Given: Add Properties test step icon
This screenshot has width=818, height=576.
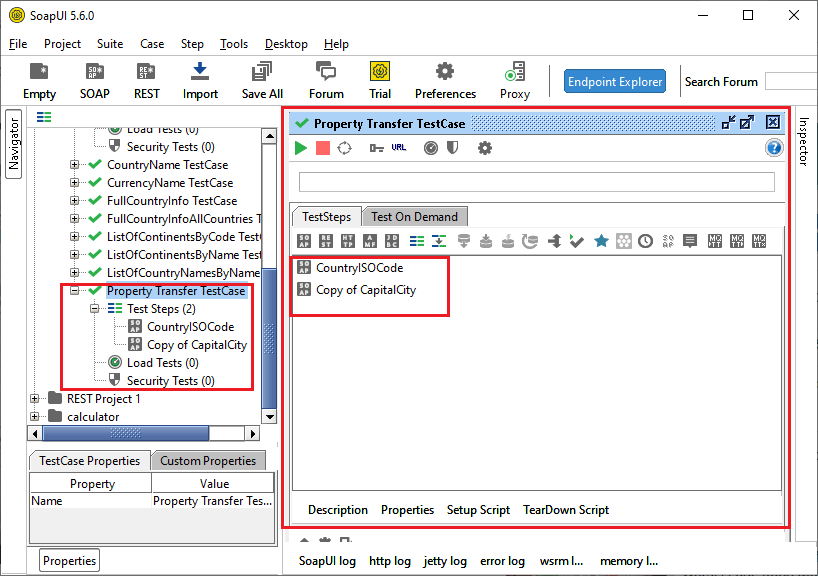Looking at the screenshot, I should 417,241.
